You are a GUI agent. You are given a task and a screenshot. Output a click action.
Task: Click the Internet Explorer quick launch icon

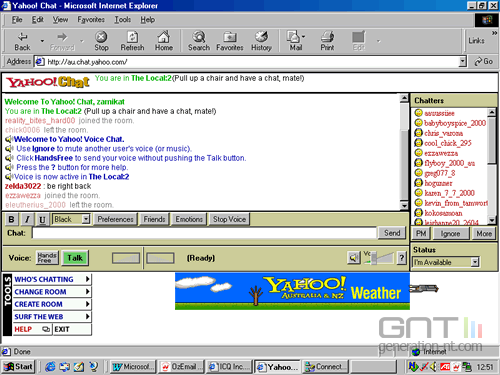point(50,367)
